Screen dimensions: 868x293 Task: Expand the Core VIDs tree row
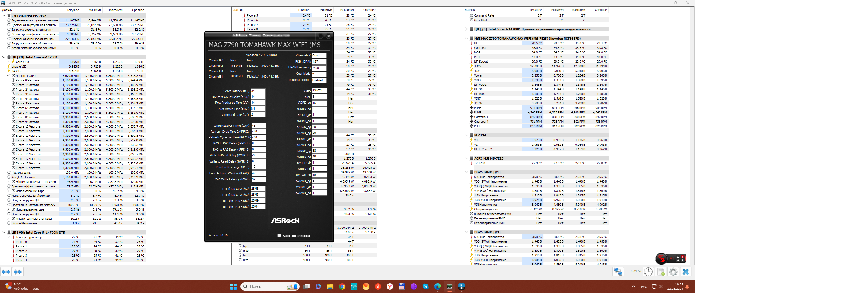8,62
